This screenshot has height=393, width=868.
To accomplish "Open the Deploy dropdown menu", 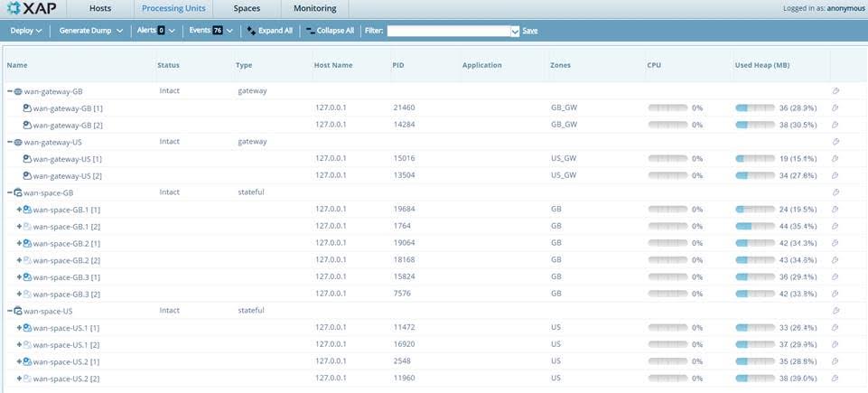I will tap(26, 31).
